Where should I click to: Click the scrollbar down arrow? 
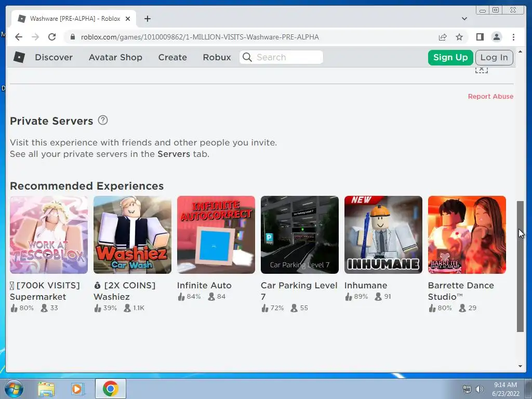point(520,366)
